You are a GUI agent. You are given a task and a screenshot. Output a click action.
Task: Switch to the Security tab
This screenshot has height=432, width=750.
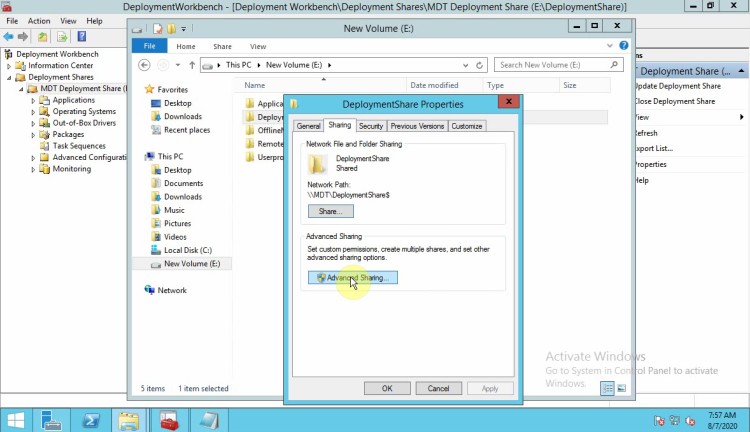370,126
